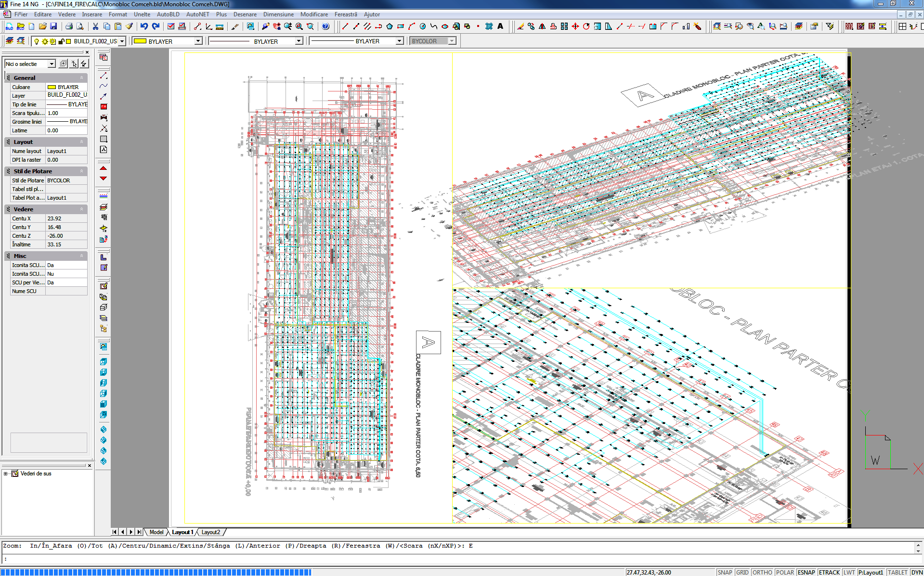
Task: Toggle DYN dynamic input in status bar
Action: [917, 572]
